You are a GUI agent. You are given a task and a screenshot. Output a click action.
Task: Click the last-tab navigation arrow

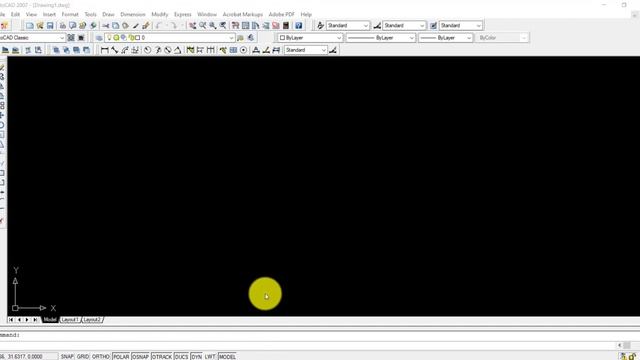[x=36, y=320]
